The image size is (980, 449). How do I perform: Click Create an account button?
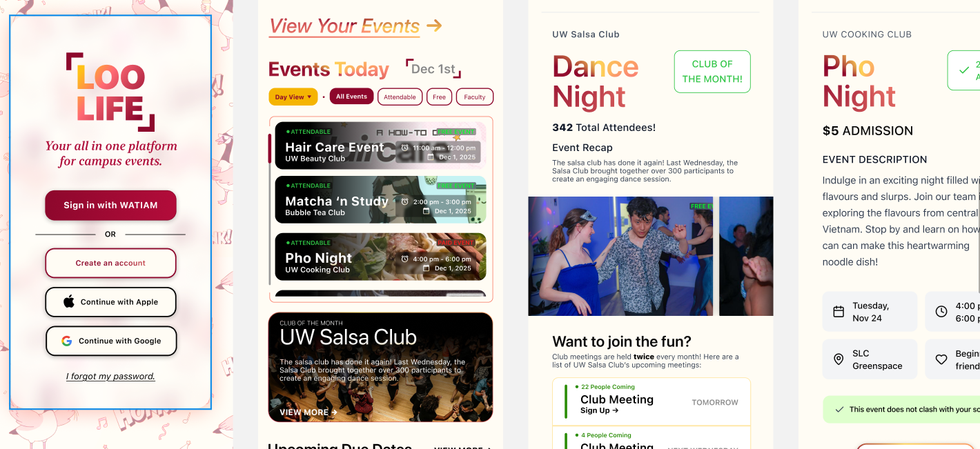[110, 263]
